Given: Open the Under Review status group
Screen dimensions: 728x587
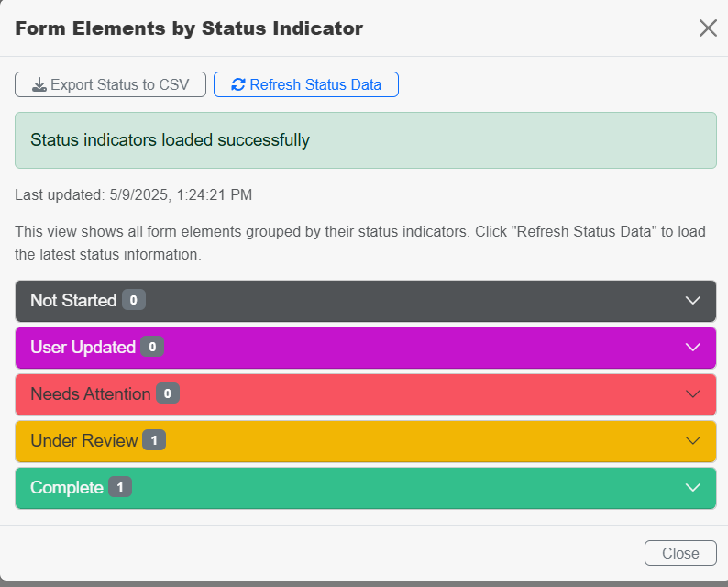Looking at the screenshot, I should [x=366, y=441].
